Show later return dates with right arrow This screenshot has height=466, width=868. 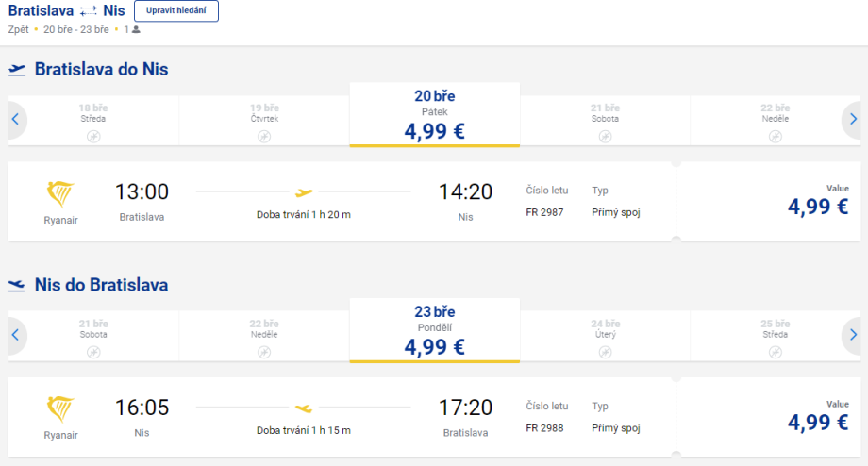[853, 335]
